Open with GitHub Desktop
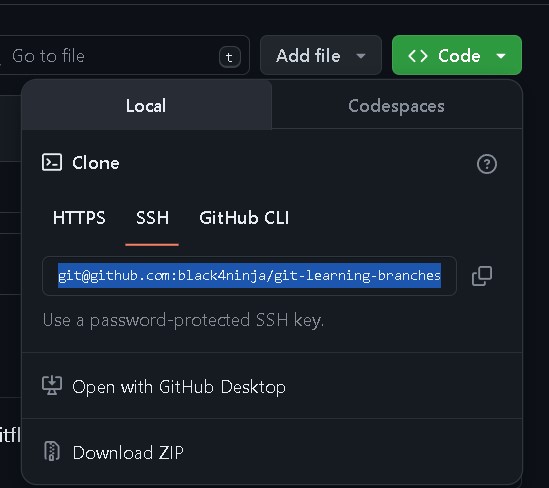The image size is (549, 488). point(179,387)
